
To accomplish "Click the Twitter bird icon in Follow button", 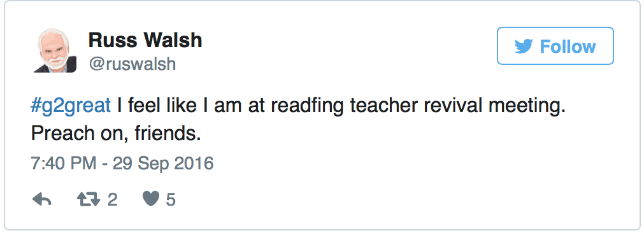I will pyautogui.click(x=523, y=46).
